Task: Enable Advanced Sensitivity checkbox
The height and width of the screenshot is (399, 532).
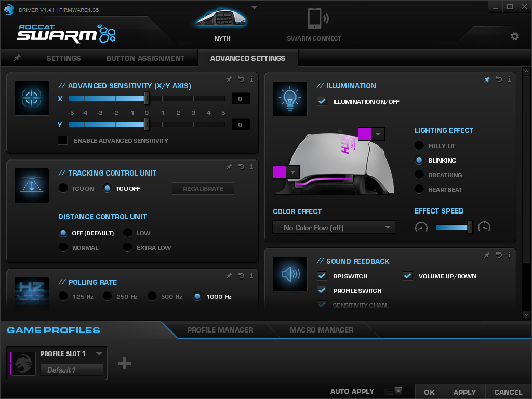Action: (x=63, y=140)
